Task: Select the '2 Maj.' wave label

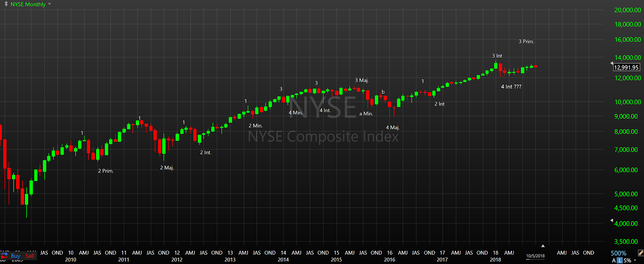Action: 167,168
